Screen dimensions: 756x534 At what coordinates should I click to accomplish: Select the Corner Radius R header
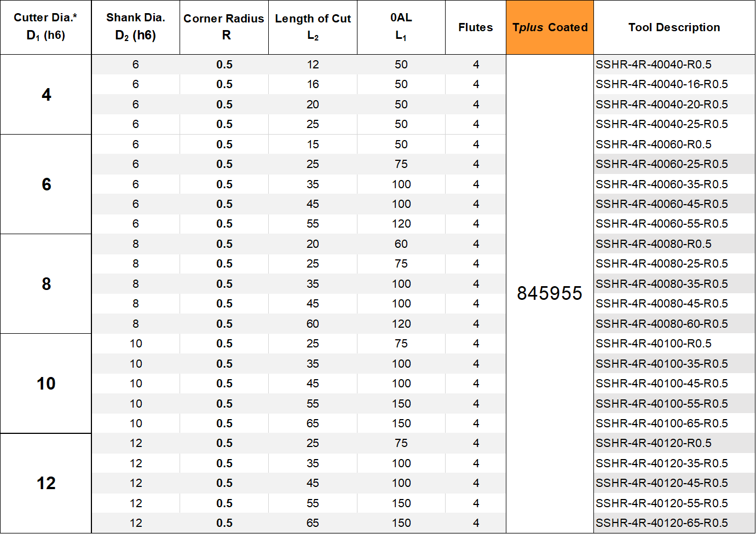[224, 27]
